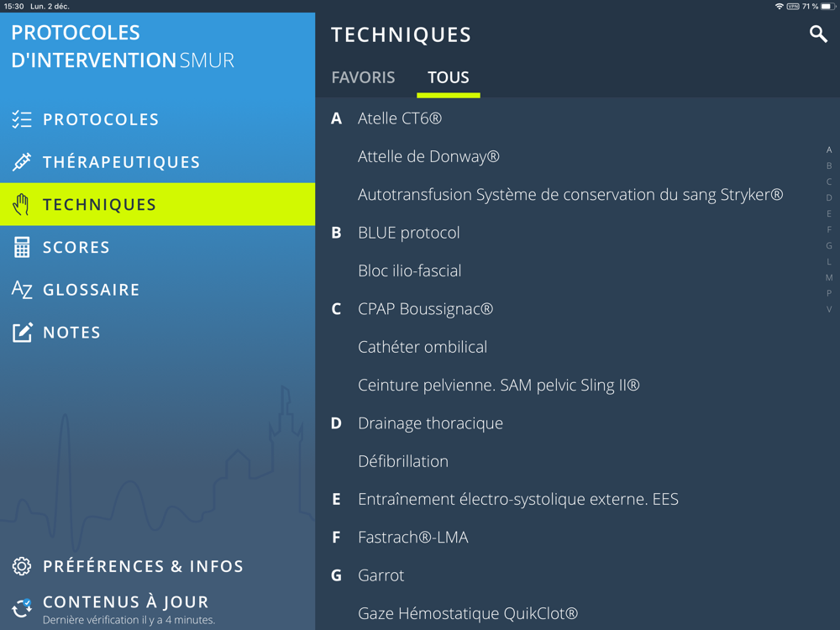Image resolution: width=840 pixels, height=630 pixels.
Task: Check the Wi-Fi status icon
Action: pos(780,7)
